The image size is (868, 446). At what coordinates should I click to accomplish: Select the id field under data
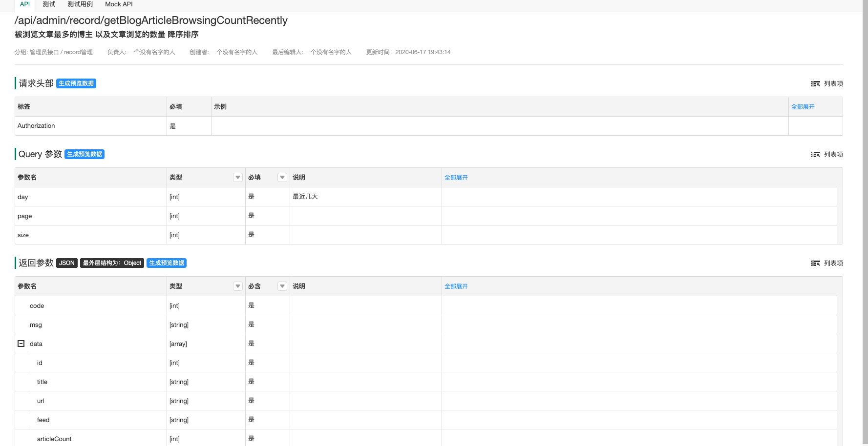[40, 363]
